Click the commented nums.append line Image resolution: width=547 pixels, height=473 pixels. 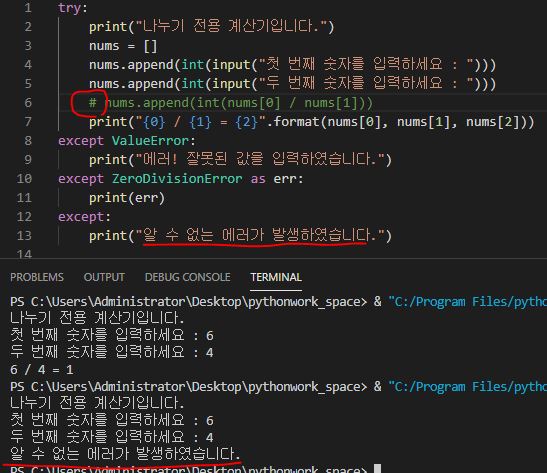[231, 103]
